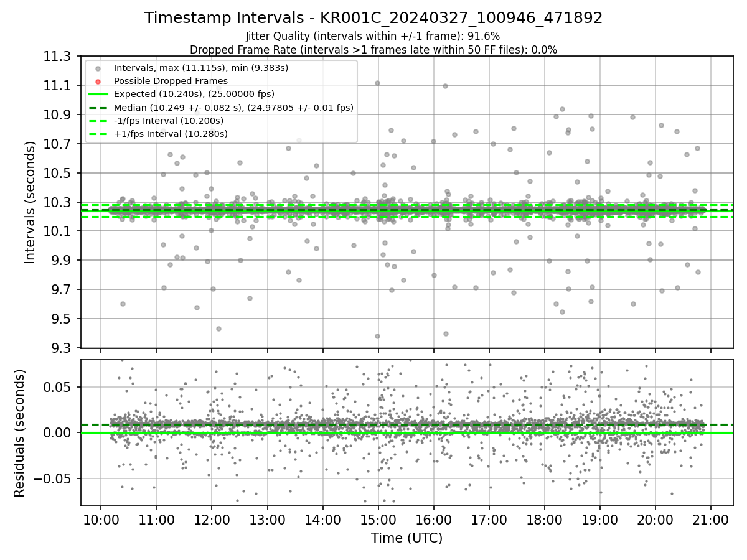Click the outlier point near 11.1 just after 16:00
747x560 pixels.
445,86
